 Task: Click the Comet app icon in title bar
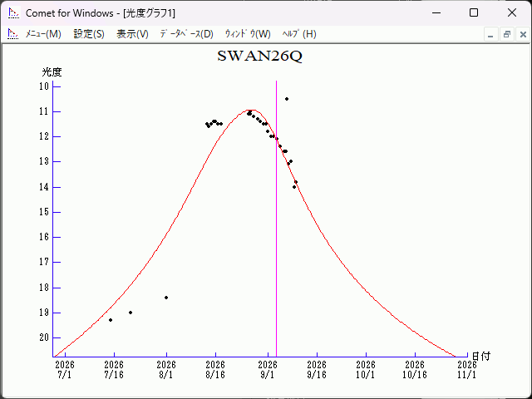point(14,13)
